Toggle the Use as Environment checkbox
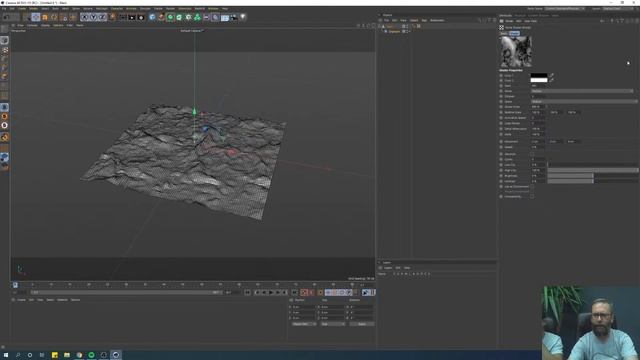 pos(532,187)
